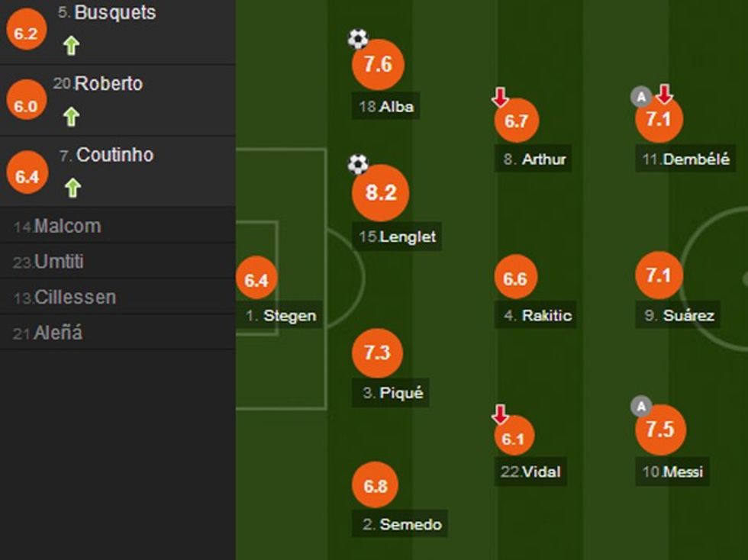Select Umtiti in the bench list

tap(59, 262)
